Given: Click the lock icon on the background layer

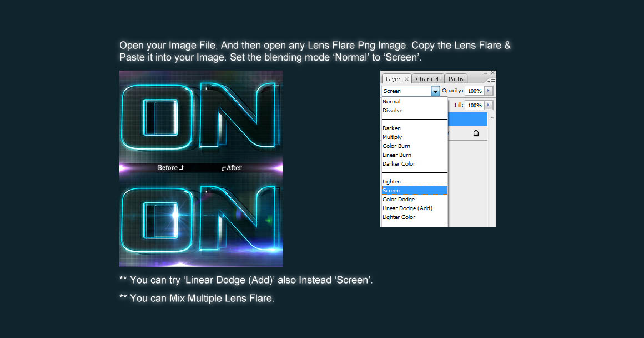Looking at the screenshot, I should (476, 133).
